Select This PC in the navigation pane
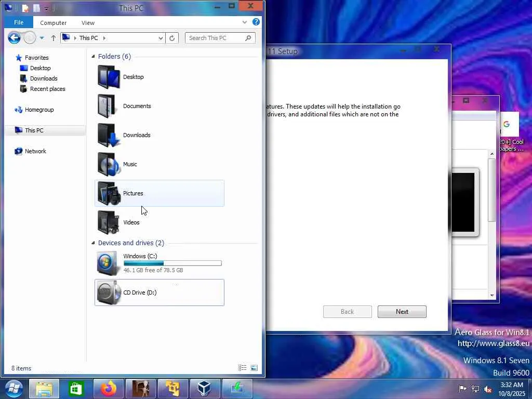This screenshot has width=532, height=399. point(34,130)
